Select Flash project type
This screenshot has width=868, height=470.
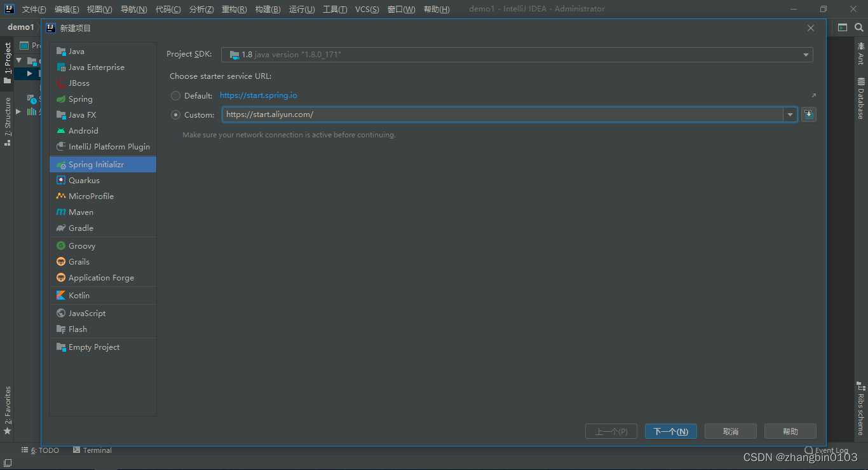pyautogui.click(x=103, y=329)
